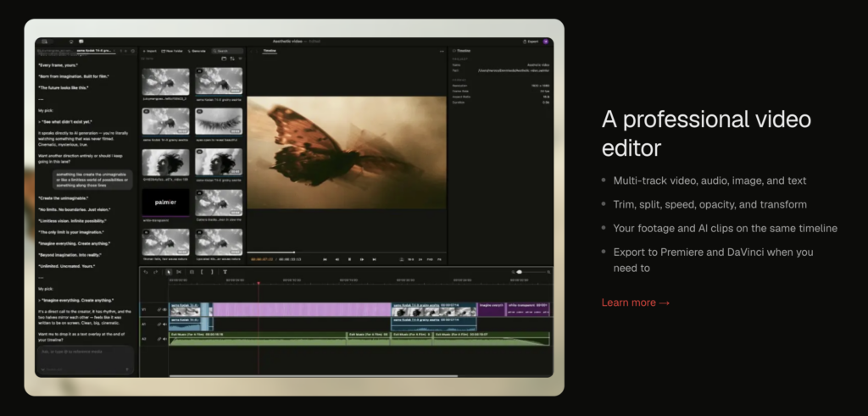Click the media grid view icon

coord(224,58)
